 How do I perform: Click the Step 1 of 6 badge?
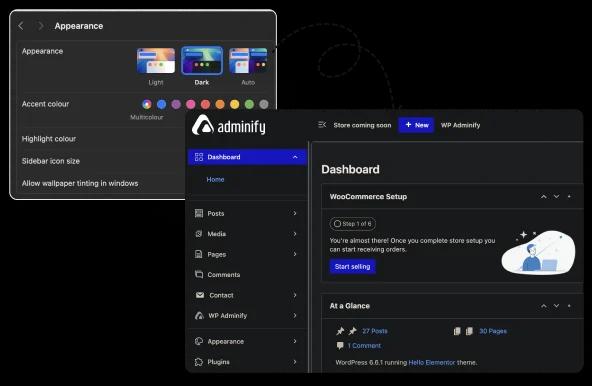tap(353, 224)
